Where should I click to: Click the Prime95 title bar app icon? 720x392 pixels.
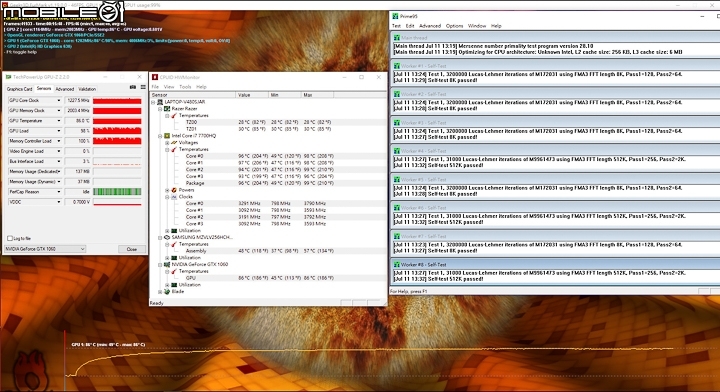[395, 16]
